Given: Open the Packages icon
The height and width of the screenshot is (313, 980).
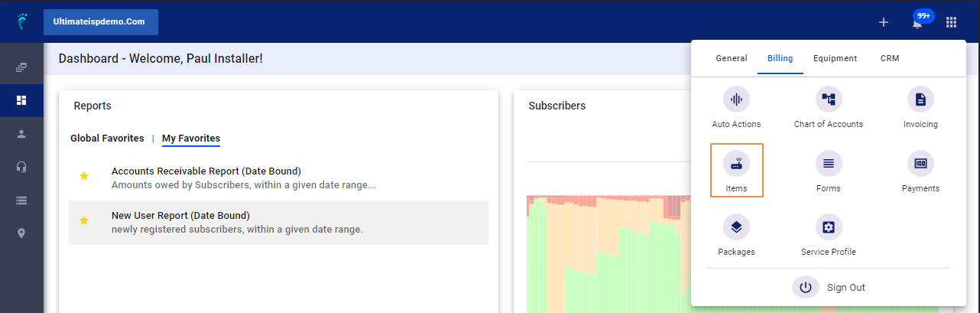Looking at the screenshot, I should (737, 227).
